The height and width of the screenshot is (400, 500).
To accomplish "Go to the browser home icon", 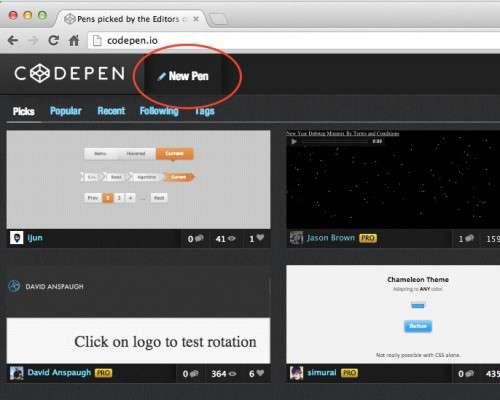I will [x=74, y=40].
